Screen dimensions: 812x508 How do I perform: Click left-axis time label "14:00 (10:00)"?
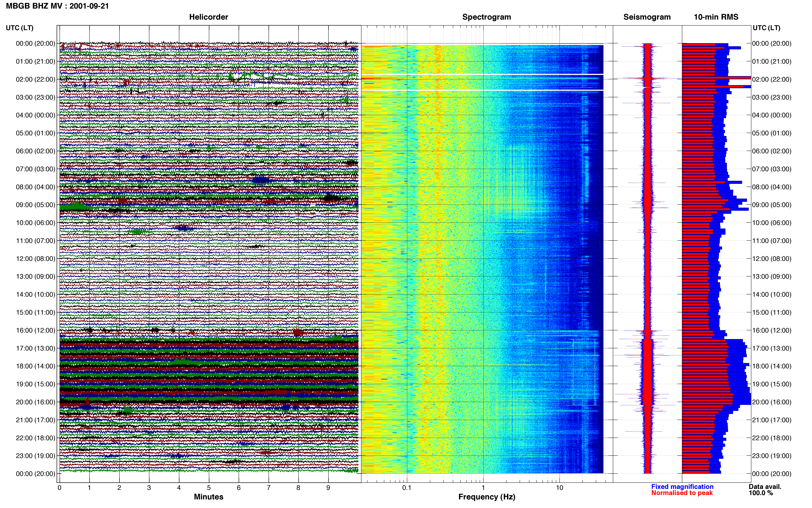36,294
